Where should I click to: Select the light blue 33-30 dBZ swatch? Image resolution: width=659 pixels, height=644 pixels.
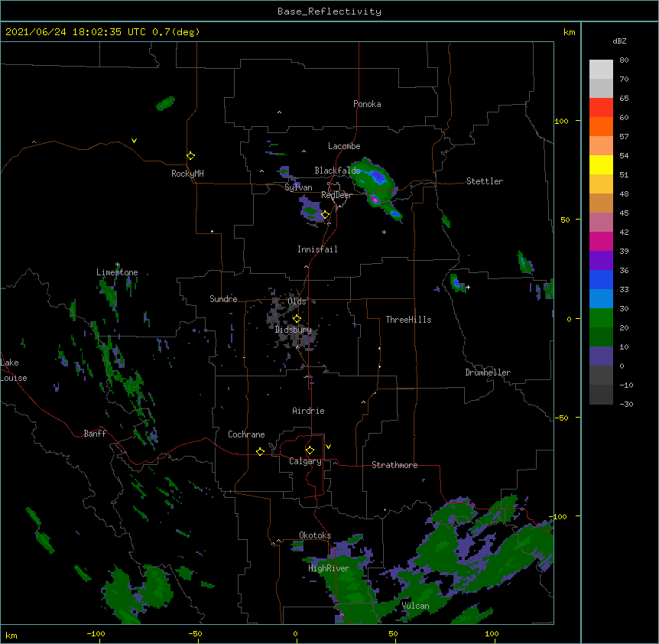pos(601,299)
